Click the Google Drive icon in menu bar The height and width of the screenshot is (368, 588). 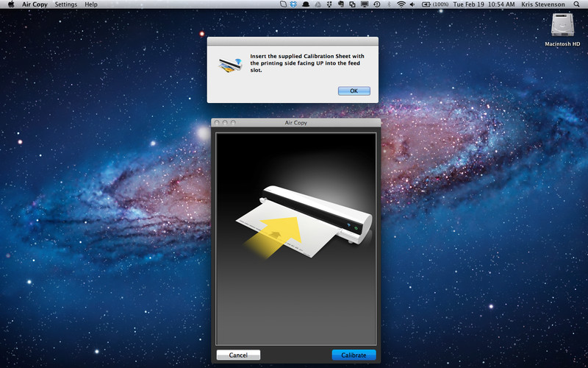[318, 4]
